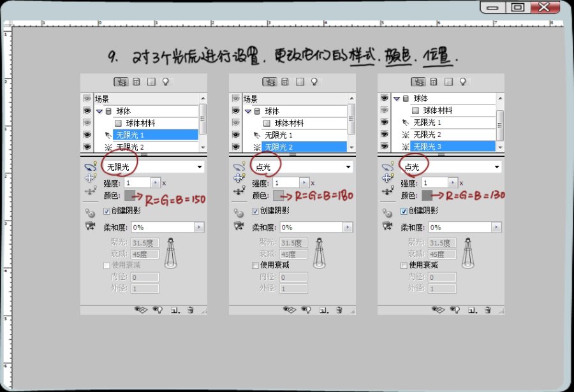Filter by meshes in middle panel
574x392 pixels.
(285, 82)
